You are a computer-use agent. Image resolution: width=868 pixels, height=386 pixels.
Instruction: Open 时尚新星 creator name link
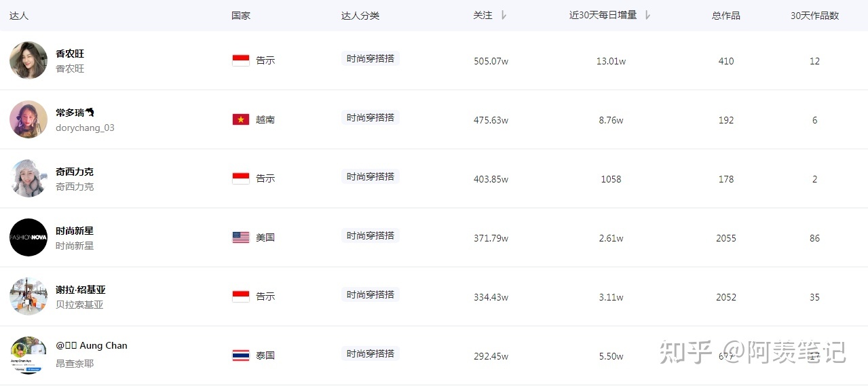pos(75,231)
